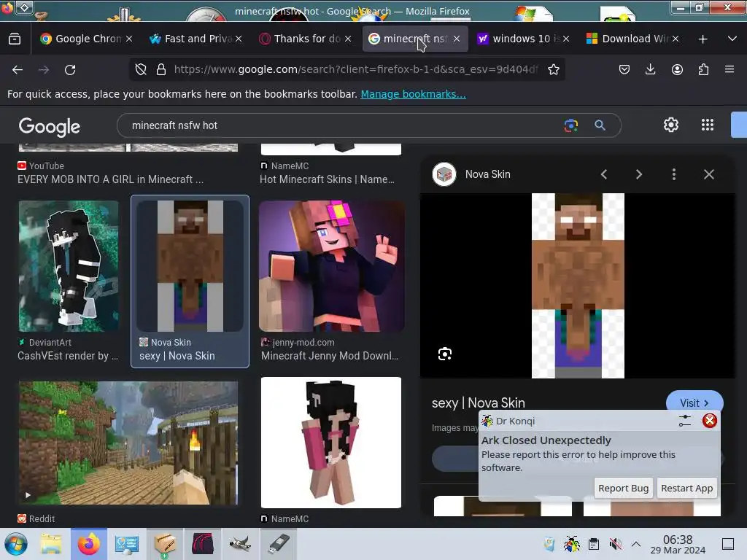The image size is (747, 560).
Task: Click Restart App button
Action: click(686, 488)
